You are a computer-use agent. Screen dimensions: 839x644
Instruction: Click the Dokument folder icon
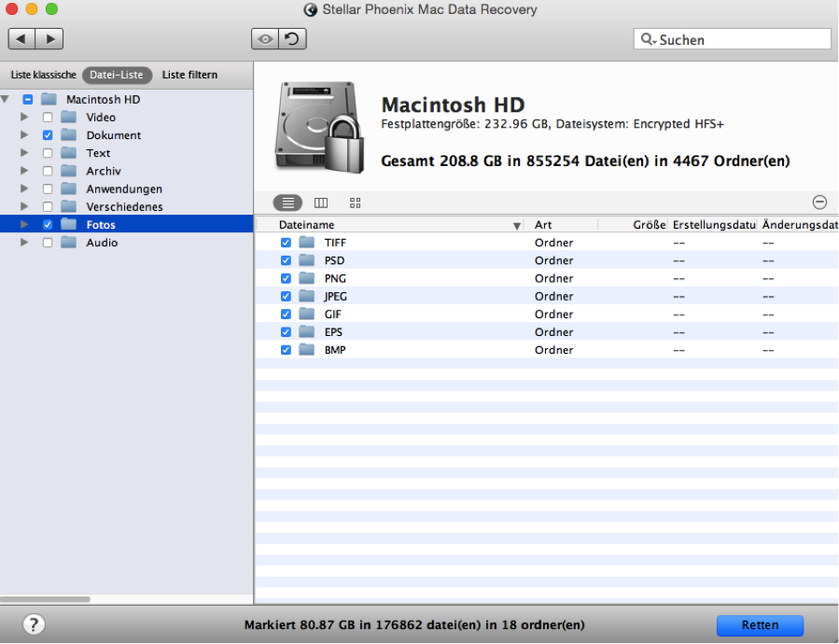coord(68,135)
